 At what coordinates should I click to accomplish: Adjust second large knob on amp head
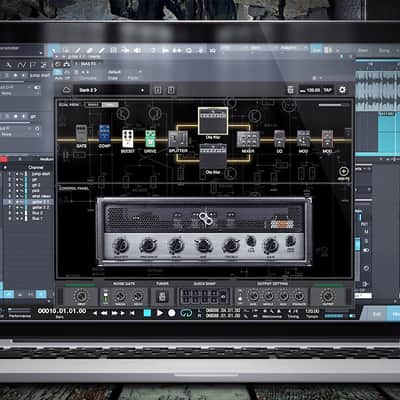[148, 246]
